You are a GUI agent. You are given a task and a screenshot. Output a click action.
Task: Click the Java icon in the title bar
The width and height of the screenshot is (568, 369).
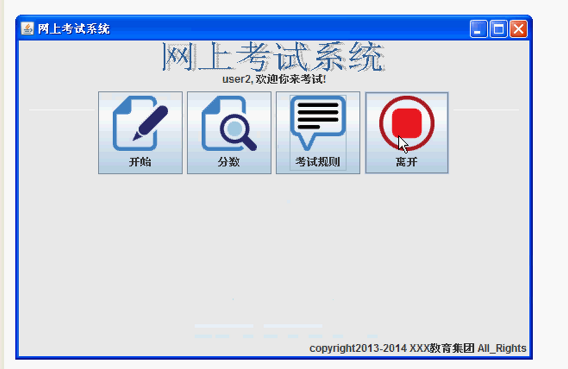27,29
